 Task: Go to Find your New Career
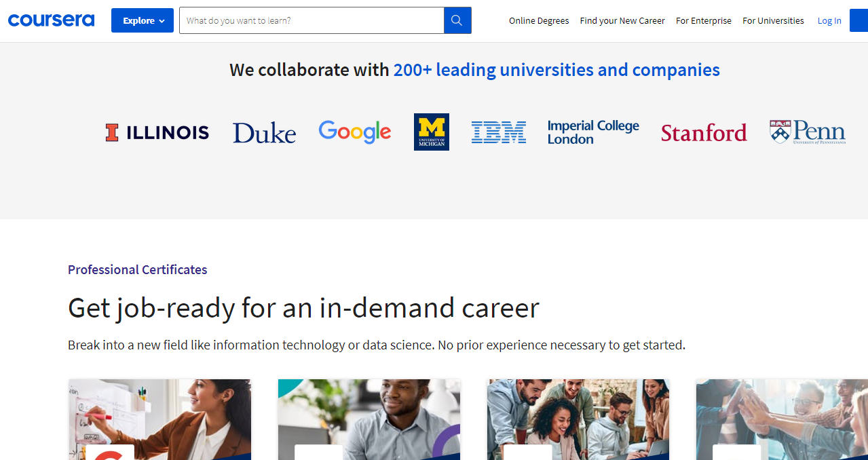[x=622, y=21]
